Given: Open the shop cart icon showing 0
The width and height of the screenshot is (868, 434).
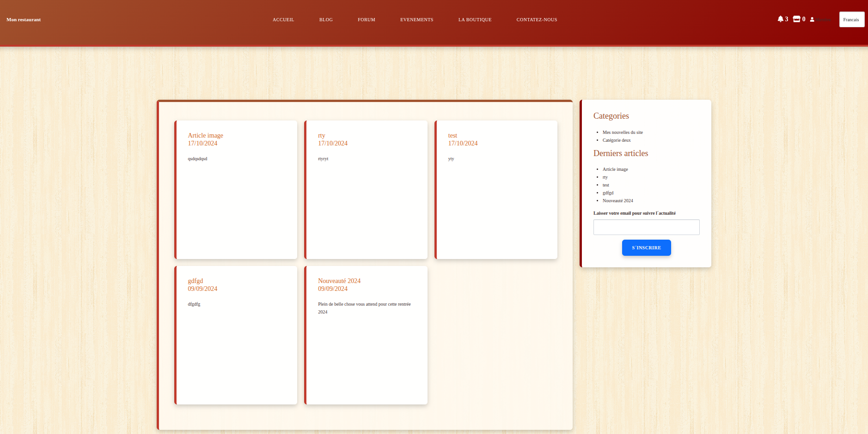Looking at the screenshot, I should click(796, 19).
